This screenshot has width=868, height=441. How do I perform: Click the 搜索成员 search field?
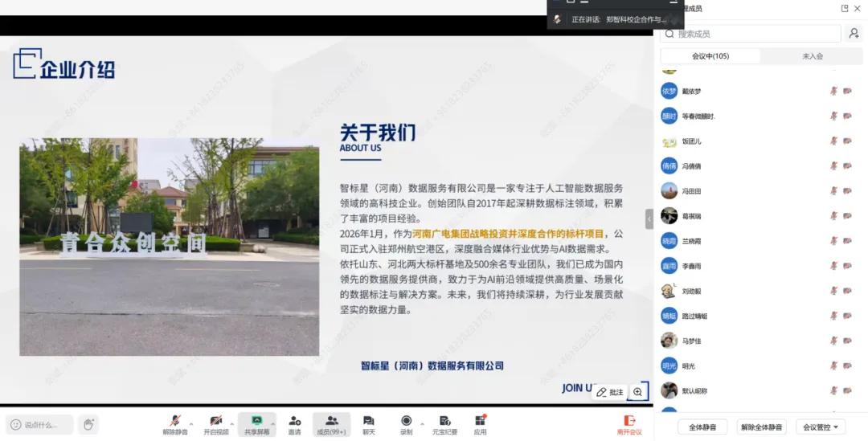click(x=751, y=34)
